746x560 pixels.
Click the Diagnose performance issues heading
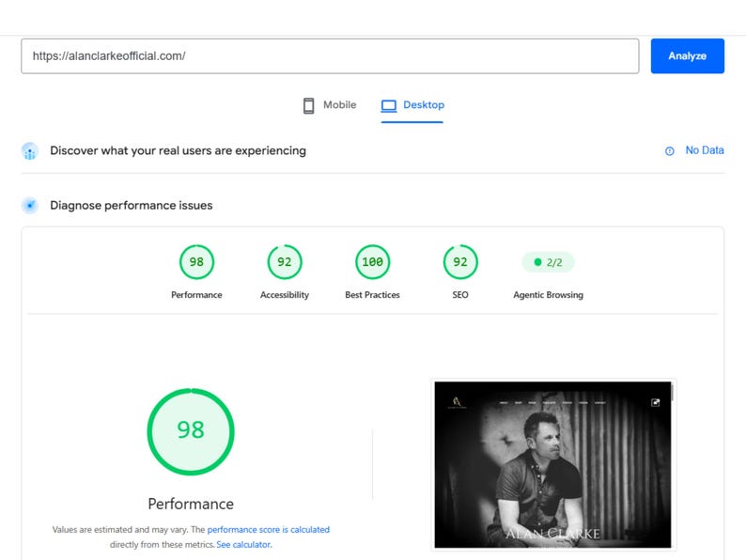tap(132, 206)
